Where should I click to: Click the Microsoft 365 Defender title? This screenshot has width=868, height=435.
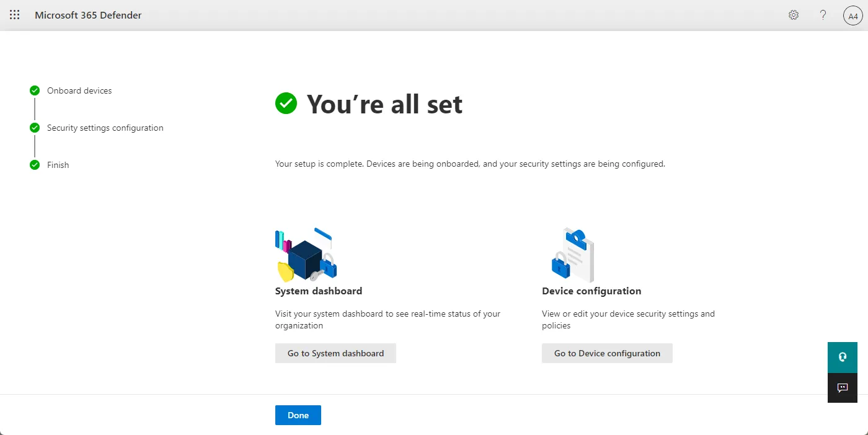(88, 15)
